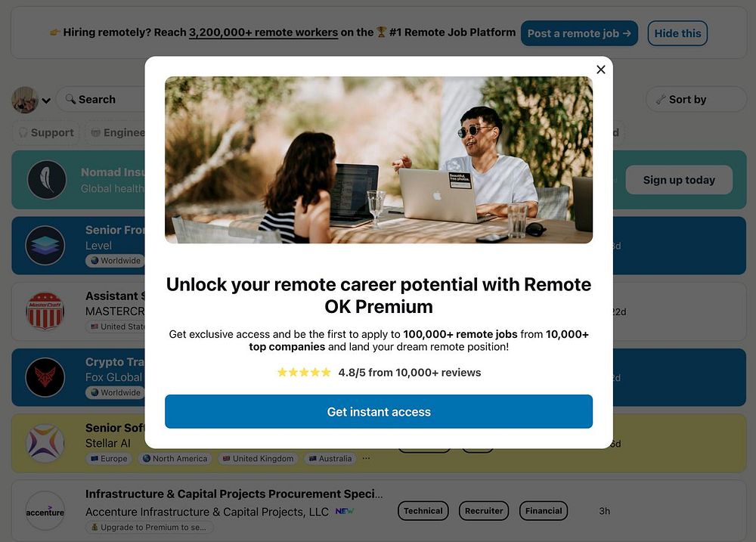
Task: Click the premium popup banner photo
Action: click(x=379, y=160)
